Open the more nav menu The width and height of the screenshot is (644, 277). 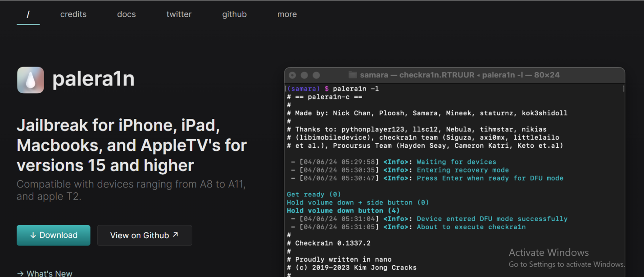tap(287, 14)
